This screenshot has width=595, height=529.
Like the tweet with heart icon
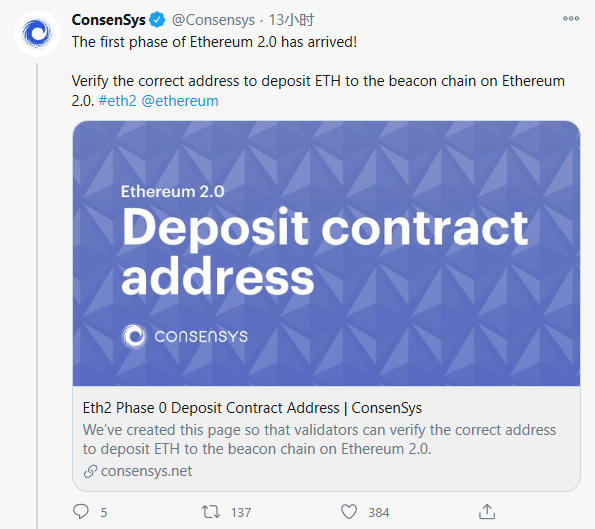coord(349,512)
